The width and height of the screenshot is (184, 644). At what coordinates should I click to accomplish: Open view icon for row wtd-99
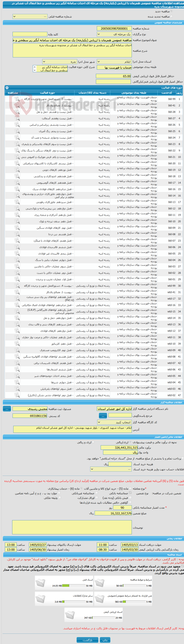pyautogui.click(x=17, y=286)
